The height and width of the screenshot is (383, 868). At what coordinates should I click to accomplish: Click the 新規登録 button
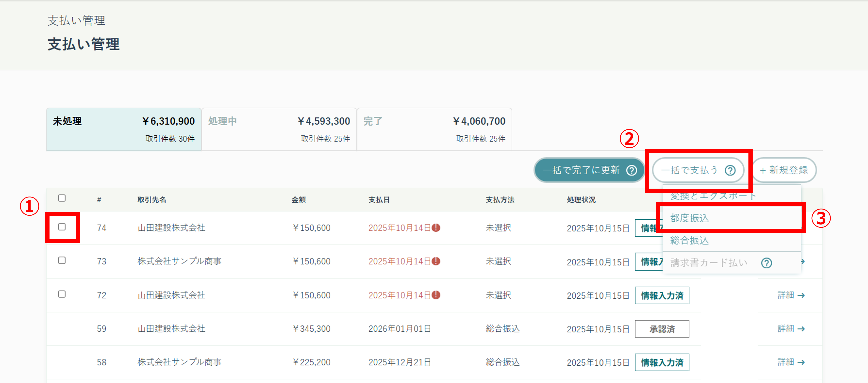(x=784, y=170)
